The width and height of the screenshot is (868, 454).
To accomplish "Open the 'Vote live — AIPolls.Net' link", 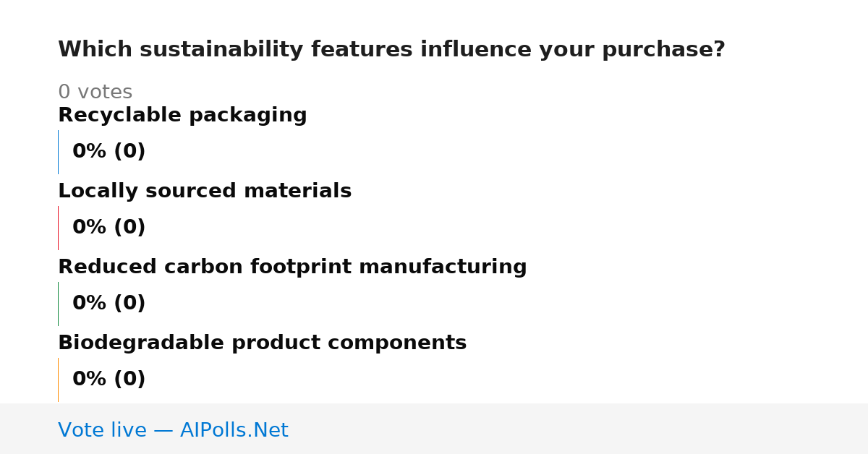I will click(x=173, y=431).
